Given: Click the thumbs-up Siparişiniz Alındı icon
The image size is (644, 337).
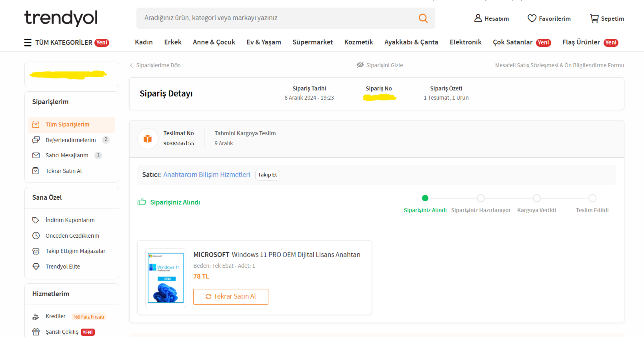Looking at the screenshot, I should coord(142,202).
